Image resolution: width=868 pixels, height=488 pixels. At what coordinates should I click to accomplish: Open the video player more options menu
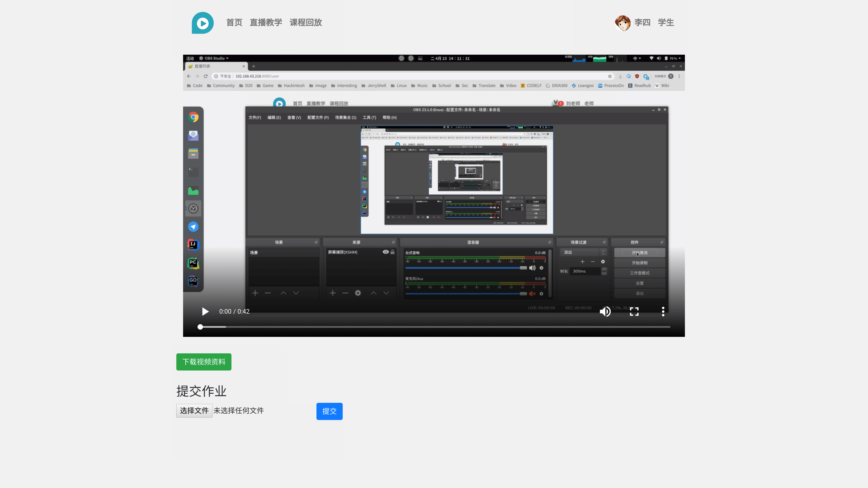[x=663, y=312]
